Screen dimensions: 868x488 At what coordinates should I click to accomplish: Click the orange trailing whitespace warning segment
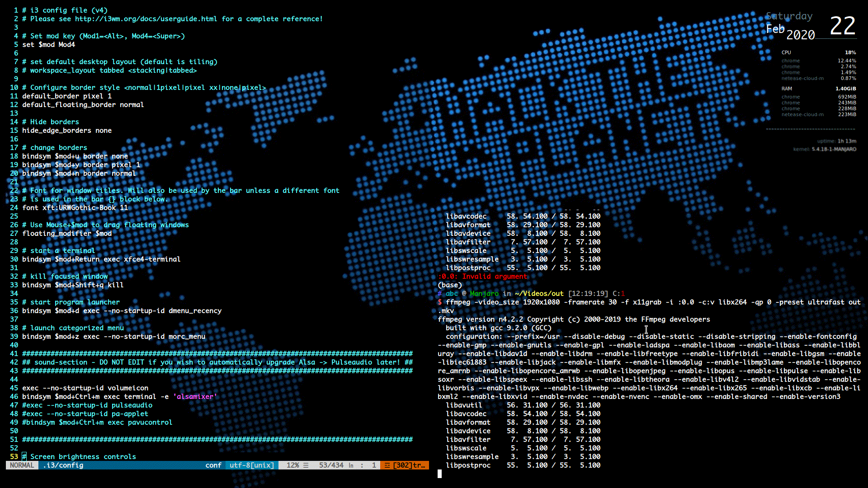pyautogui.click(x=405, y=465)
